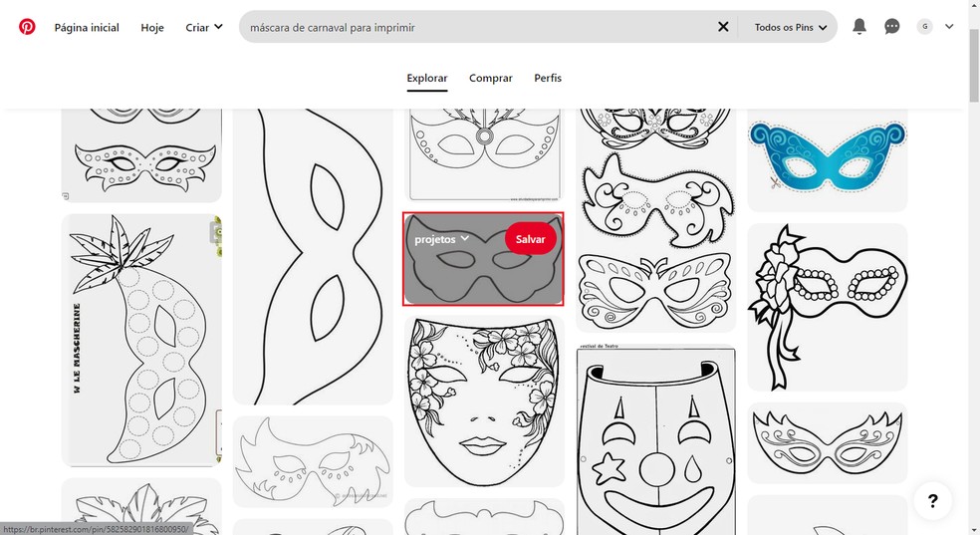Go to Página inicial
Viewport: 980px width, 535px height.
pos(87,27)
